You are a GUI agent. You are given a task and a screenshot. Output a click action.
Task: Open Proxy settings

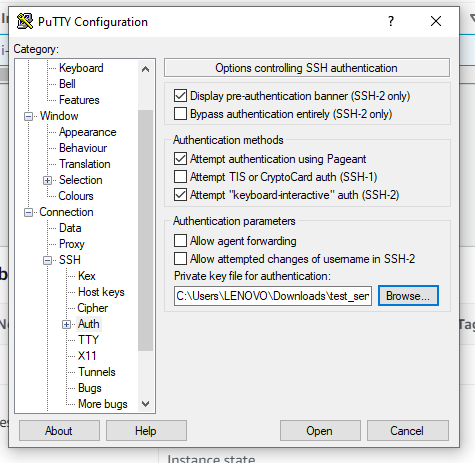(x=71, y=244)
